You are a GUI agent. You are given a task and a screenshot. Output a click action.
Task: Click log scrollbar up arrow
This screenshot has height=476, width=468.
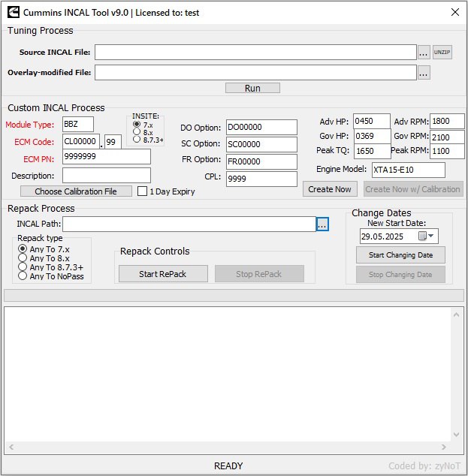456,315
